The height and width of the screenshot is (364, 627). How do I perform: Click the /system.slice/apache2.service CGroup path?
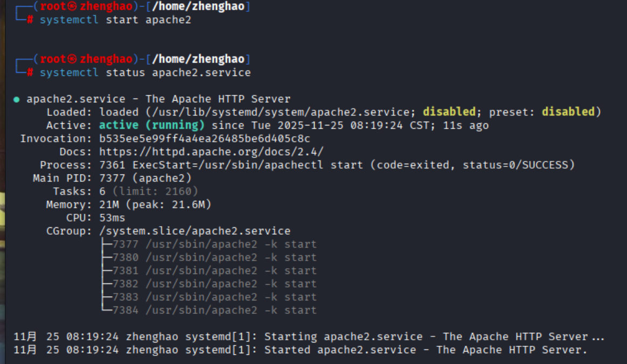(x=195, y=231)
